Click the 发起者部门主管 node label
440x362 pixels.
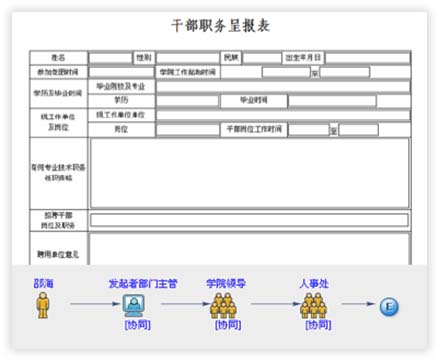pyautogui.click(x=143, y=284)
